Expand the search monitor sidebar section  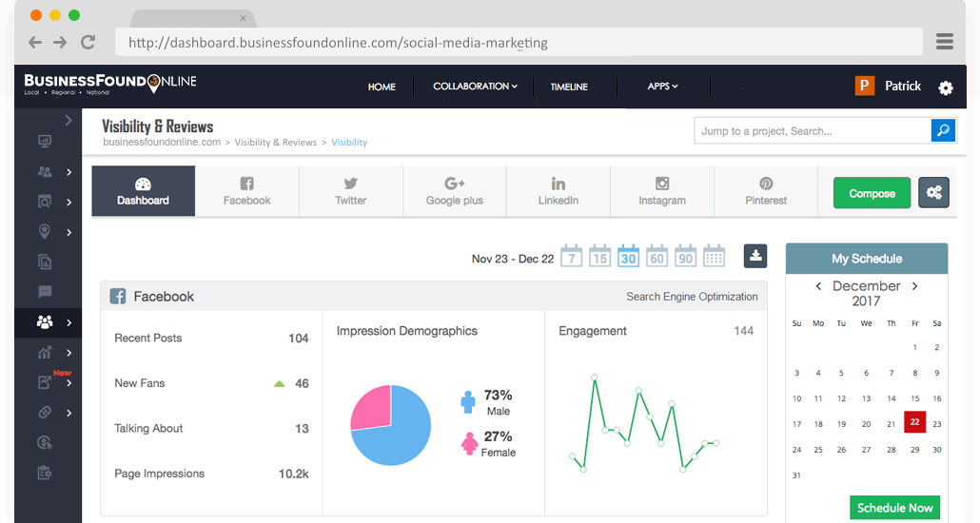69,203
